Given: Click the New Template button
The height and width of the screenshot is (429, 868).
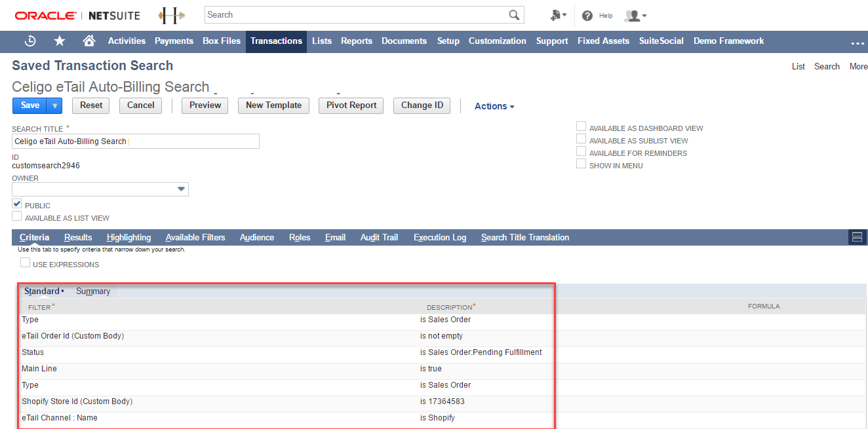Looking at the screenshot, I should click(x=273, y=105).
